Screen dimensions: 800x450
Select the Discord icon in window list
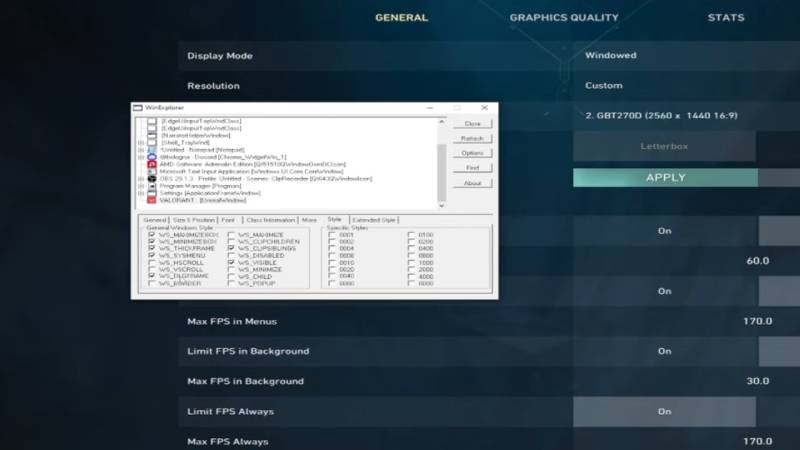[x=152, y=157]
